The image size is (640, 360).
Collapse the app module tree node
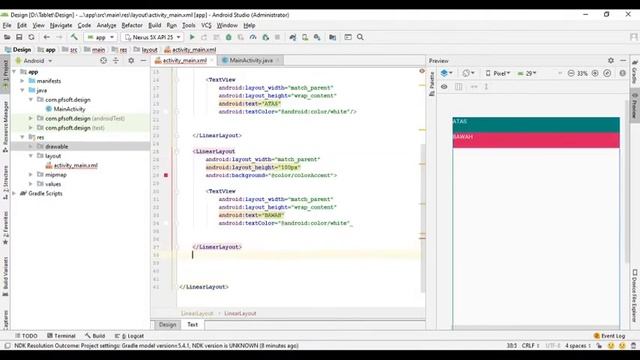click(x=15, y=71)
